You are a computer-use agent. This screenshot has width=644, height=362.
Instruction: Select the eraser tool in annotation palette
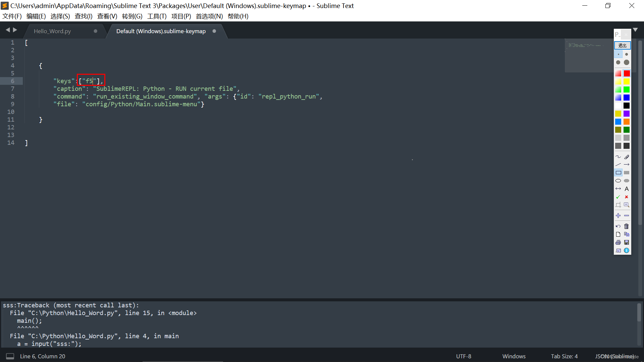(627, 157)
